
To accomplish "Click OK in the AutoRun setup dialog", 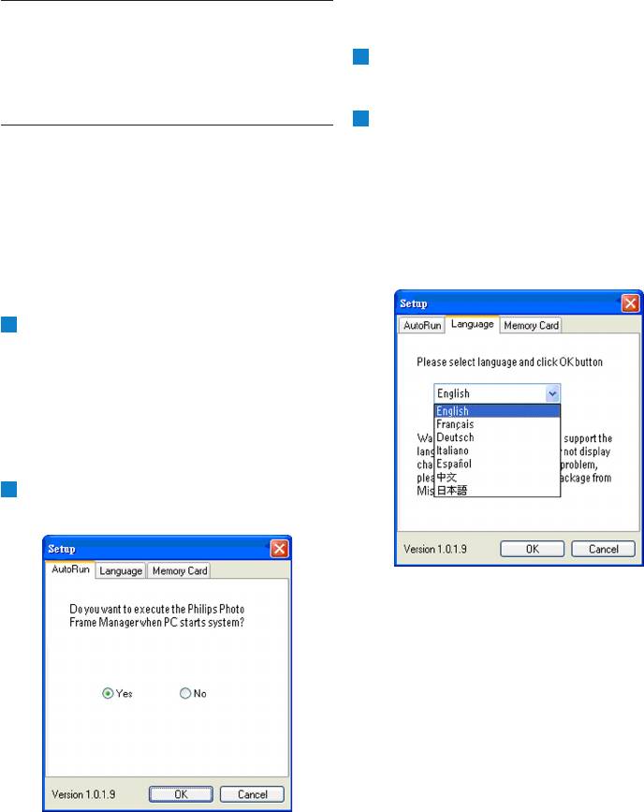I will point(181,794).
